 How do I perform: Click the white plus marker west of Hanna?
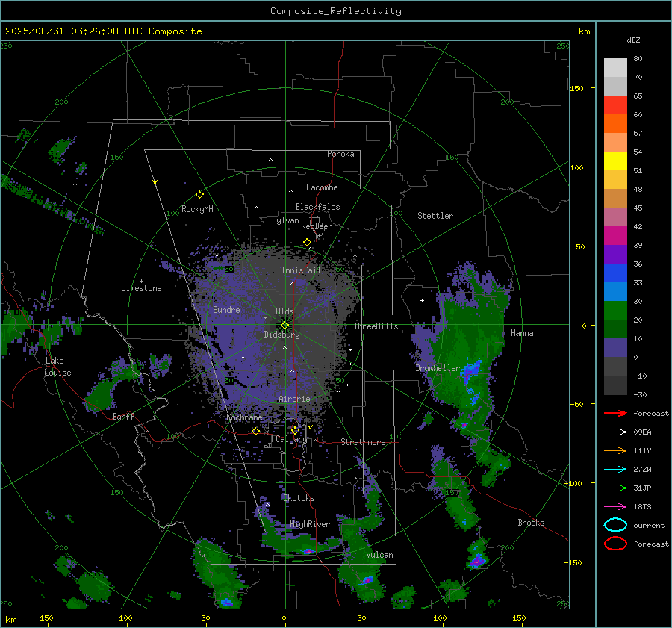coord(422,300)
